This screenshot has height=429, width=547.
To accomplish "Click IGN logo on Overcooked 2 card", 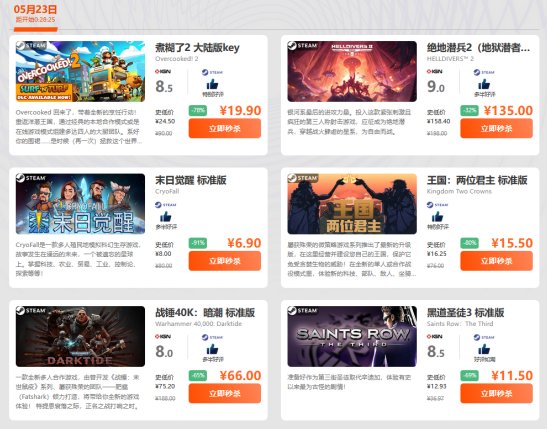I will pos(163,72).
